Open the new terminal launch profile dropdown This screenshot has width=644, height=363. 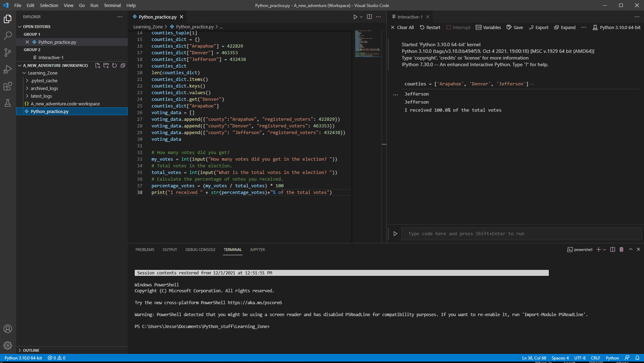[604, 250]
